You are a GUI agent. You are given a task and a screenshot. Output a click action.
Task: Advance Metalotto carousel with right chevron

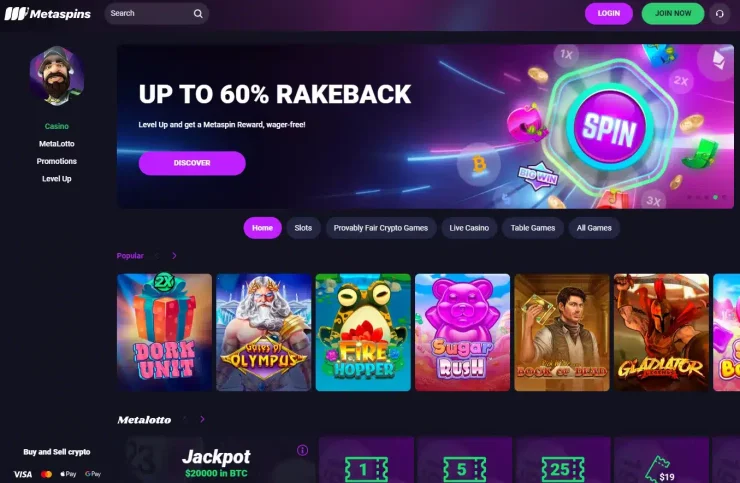tap(202, 419)
